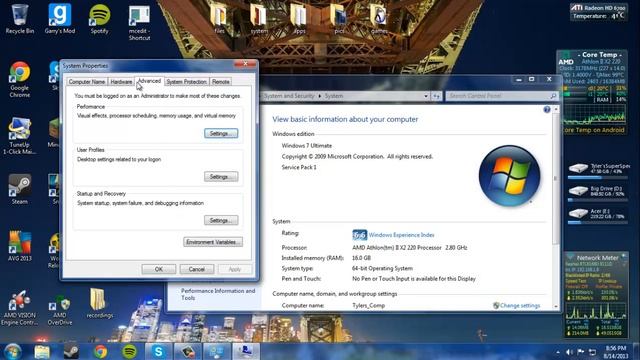Open the games folder on desktop
The image size is (640, 360).
pos(379,19)
